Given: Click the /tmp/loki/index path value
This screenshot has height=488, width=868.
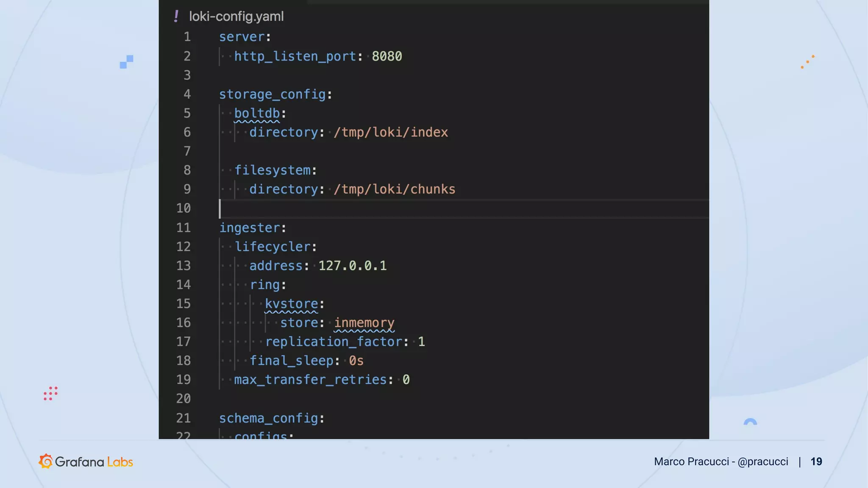Looking at the screenshot, I should 390,133.
